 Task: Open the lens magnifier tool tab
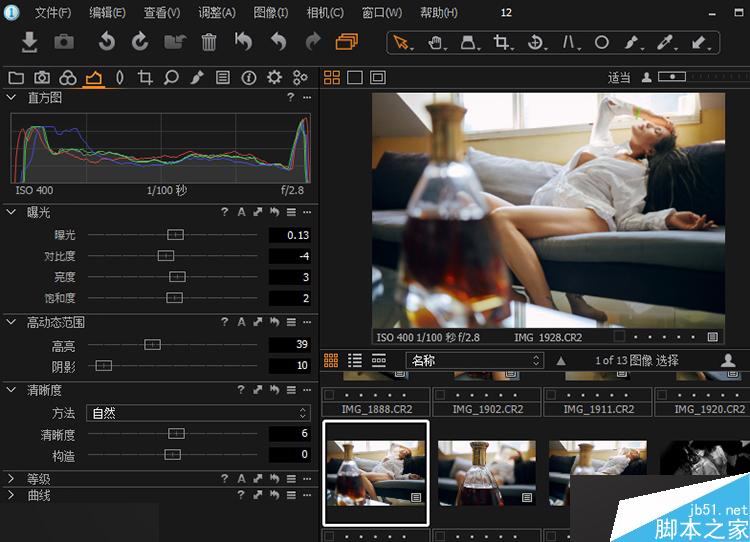click(x=171, y=78)
